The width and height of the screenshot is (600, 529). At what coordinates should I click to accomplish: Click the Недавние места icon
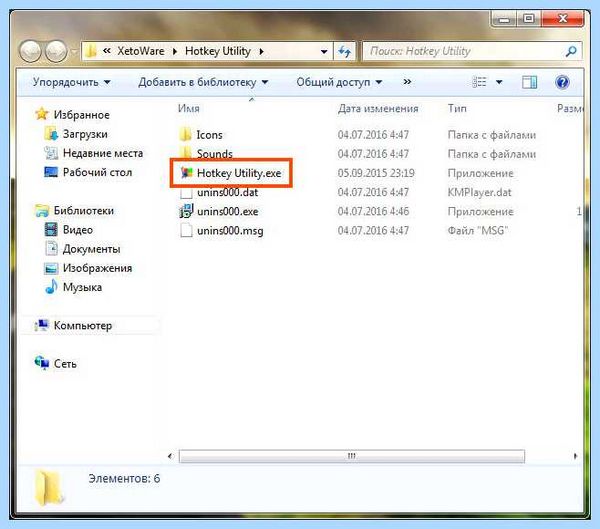(51, 153)
